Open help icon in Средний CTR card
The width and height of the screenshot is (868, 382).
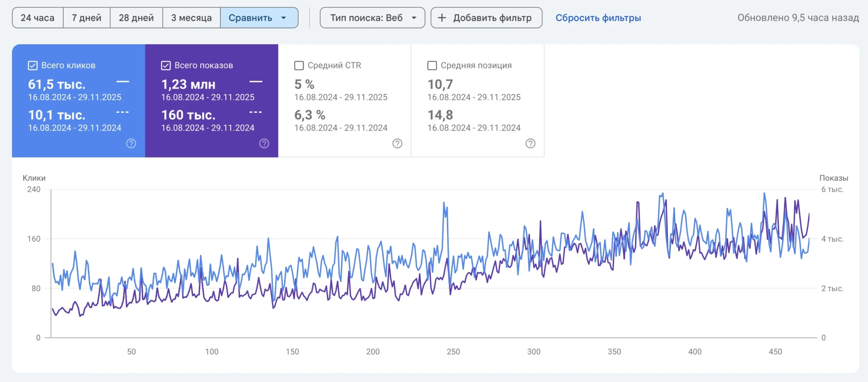pyautogui.click(x=397, y=144)
